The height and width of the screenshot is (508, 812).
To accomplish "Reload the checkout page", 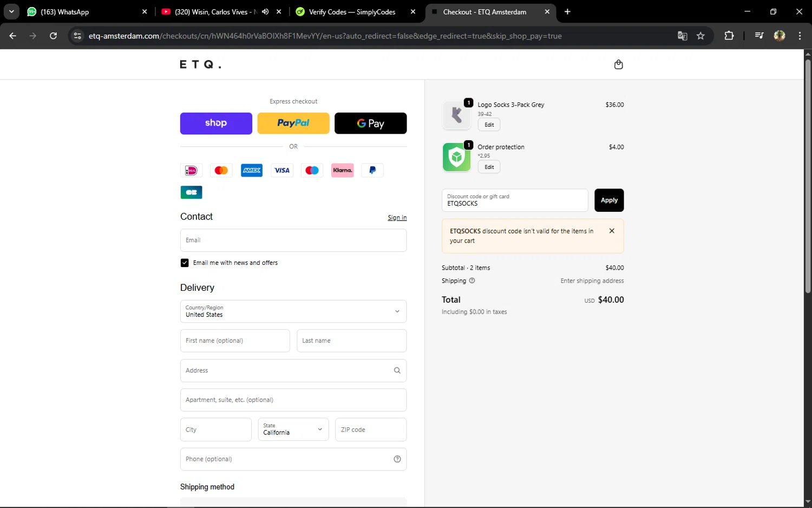I will (53, 36).
